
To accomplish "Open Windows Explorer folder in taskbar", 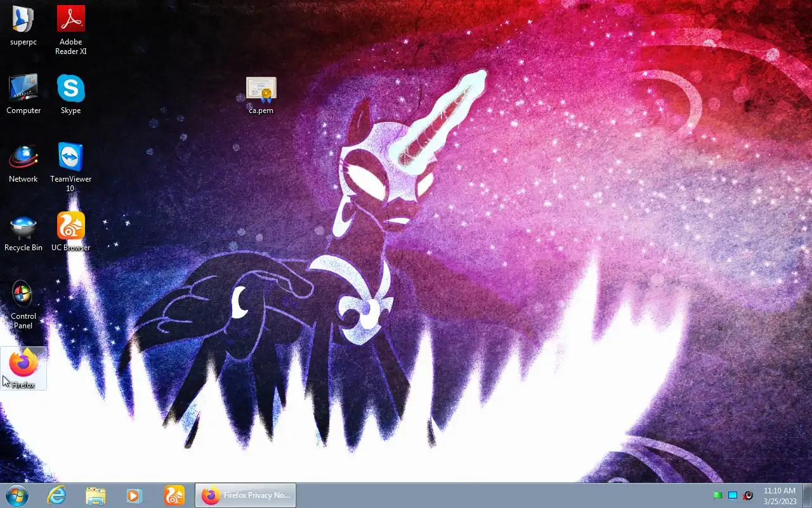I will 96,495.
